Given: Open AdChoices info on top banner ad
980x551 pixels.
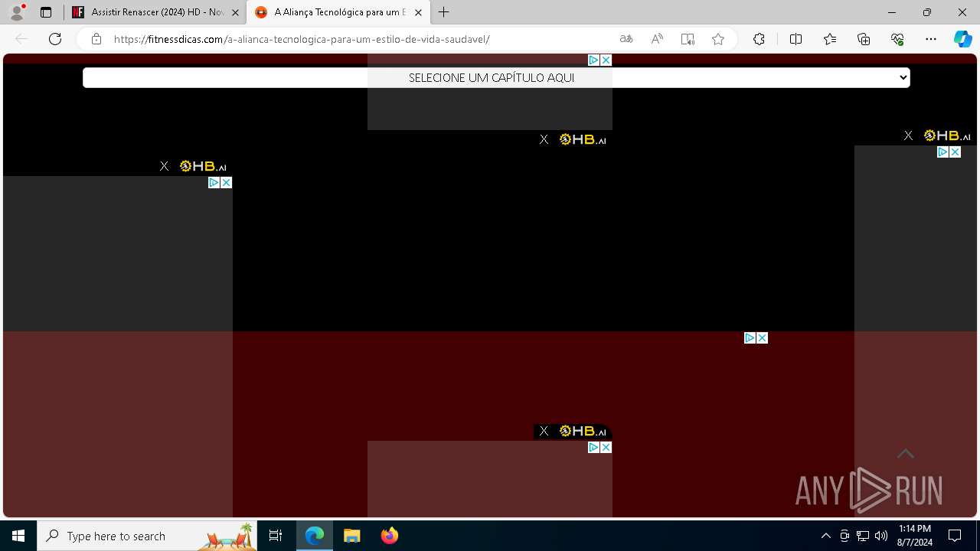Looking at the screenshot, I should click(593, 60).
